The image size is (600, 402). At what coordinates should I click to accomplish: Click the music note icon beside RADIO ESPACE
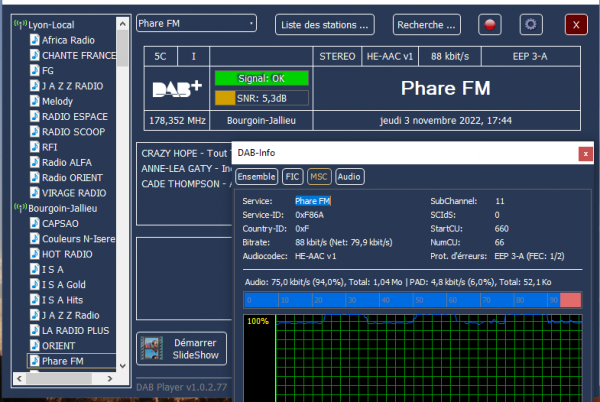click(35, 116)
